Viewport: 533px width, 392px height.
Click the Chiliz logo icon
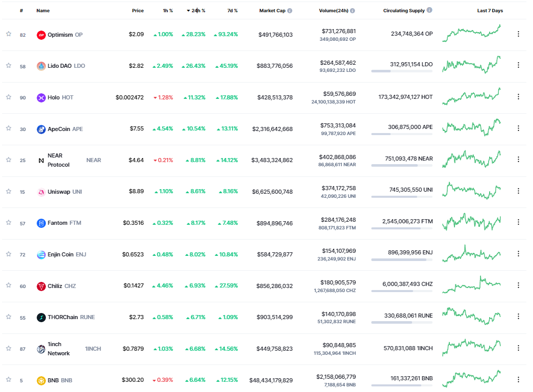tap(41, 286)
